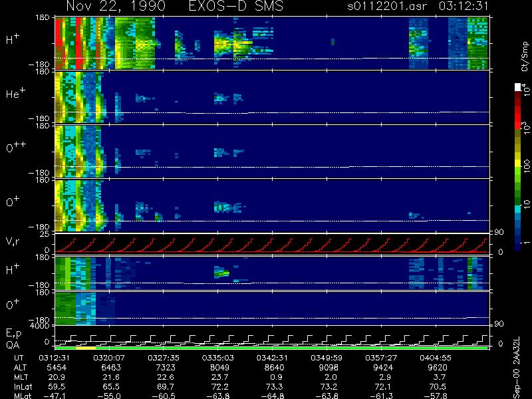Select the "25" tick of the V,r axis
This screenshot has height=399, width=532.
pos(46,234)
